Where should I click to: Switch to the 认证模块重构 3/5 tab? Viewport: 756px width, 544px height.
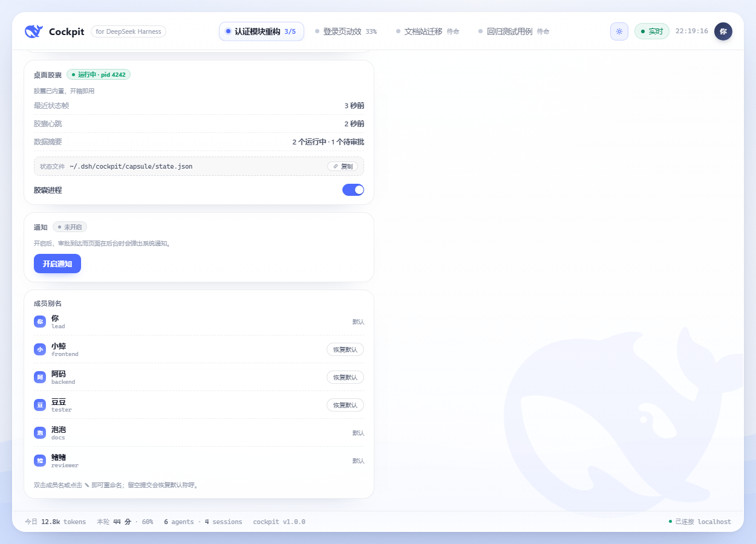[261, 31]
